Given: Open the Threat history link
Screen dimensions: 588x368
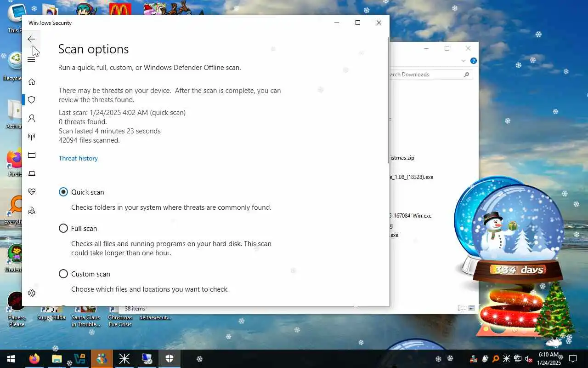Looking at the screenshot, I should point(78,158).
